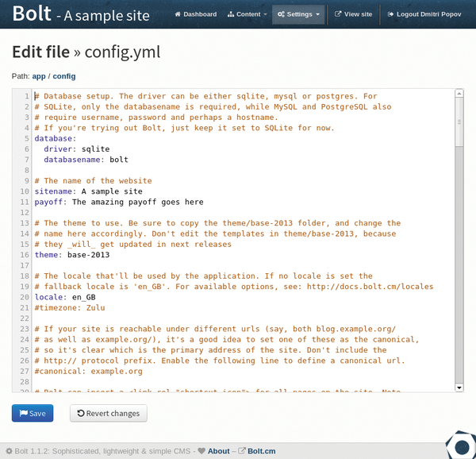
Task: Save the config.yml file
Action: [x=33, y=413]
